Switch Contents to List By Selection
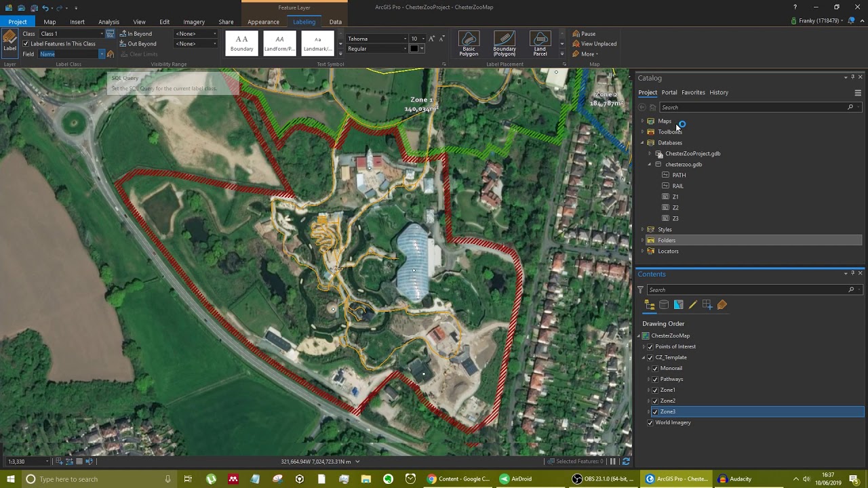The width and height of the screenshot is (868, 488). coord(678,305)
